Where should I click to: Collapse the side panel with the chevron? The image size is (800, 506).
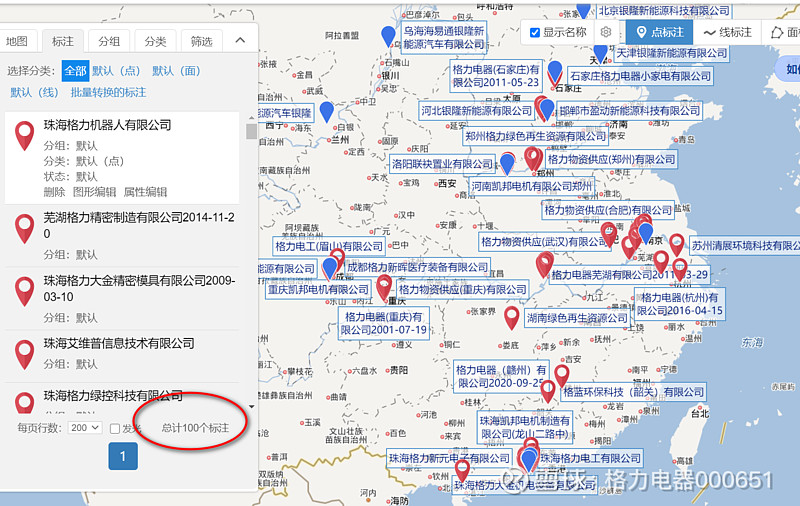click(240, 40)
